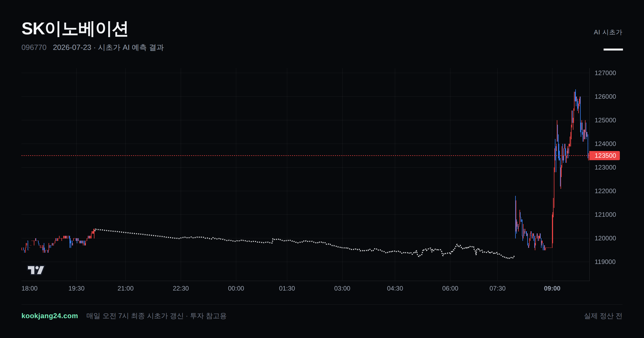
Task: Click the SK이노베이션 chart title
Action: 75,29
